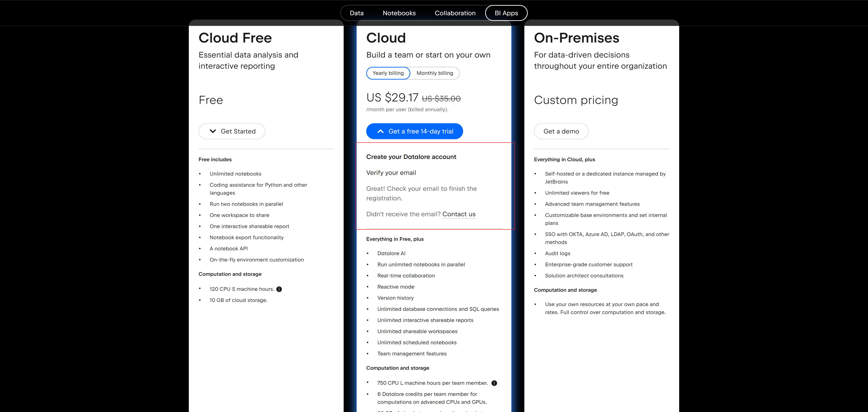The image size is (868, 412).
Task: Select the BI Apps tab
Action: coord(506,13)
